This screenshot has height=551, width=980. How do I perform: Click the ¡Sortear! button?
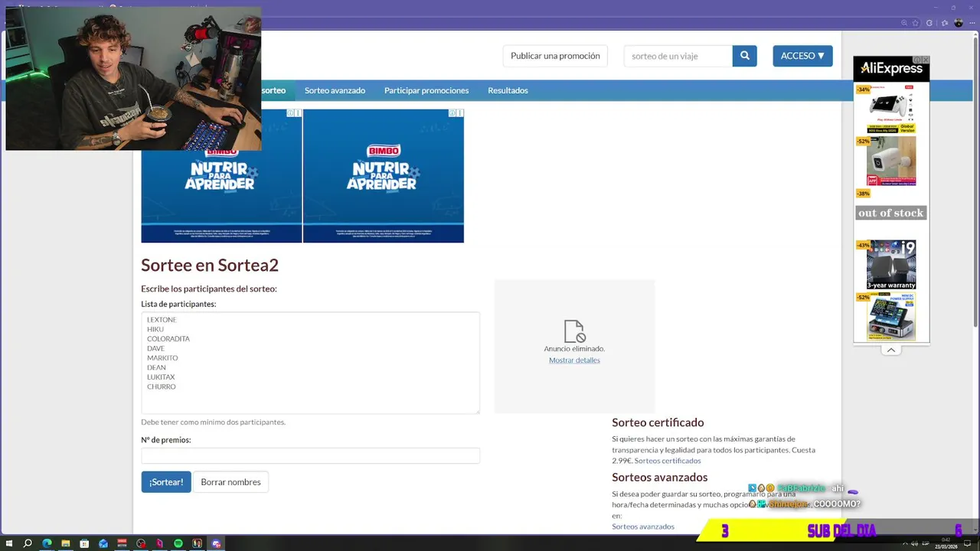(x=166, y=482)
